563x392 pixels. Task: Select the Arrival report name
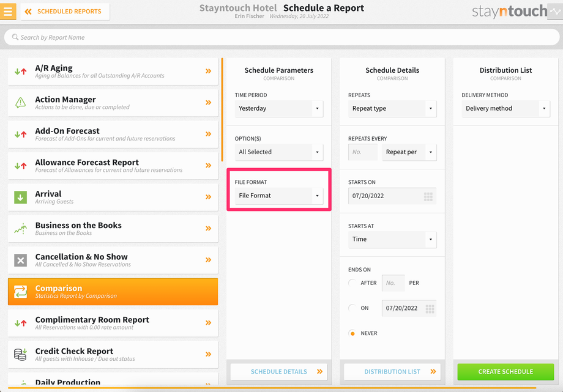coord(48,194)
